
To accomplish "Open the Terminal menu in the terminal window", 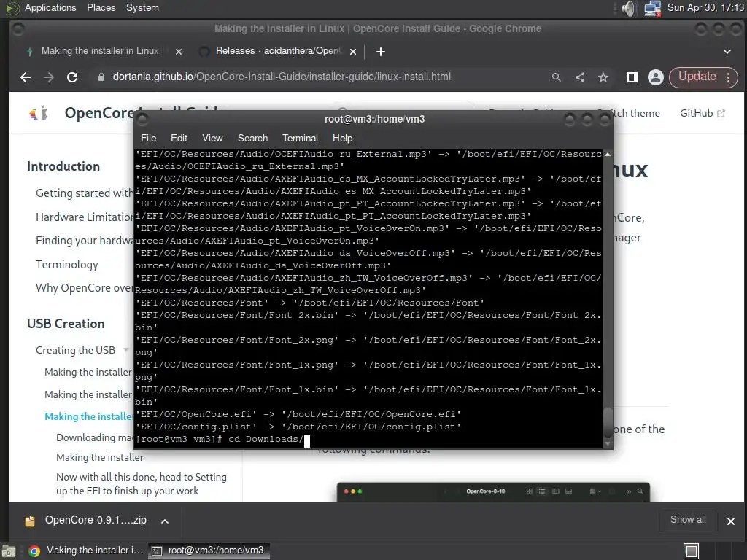I will click(x=300, y=138).
